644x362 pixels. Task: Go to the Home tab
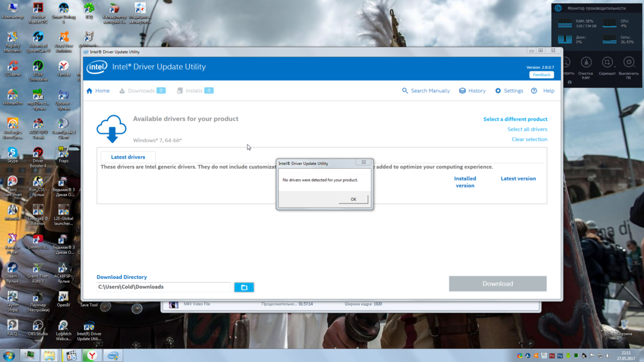click(99, 91)
